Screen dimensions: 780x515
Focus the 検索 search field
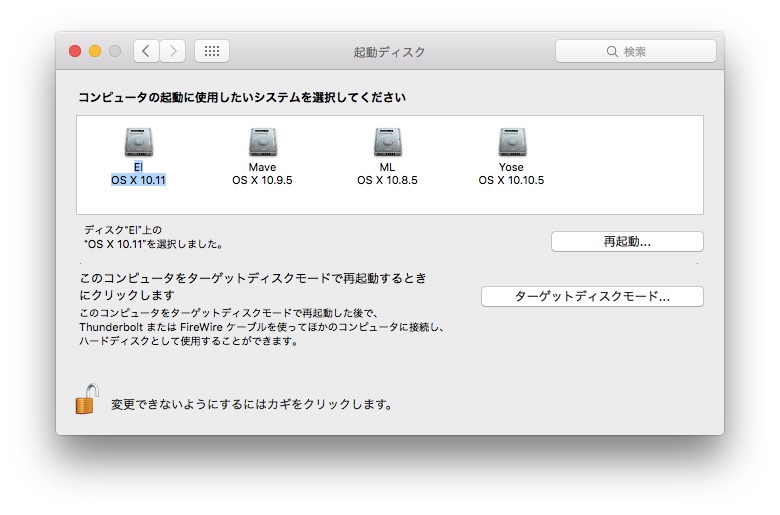pos(636,51)
